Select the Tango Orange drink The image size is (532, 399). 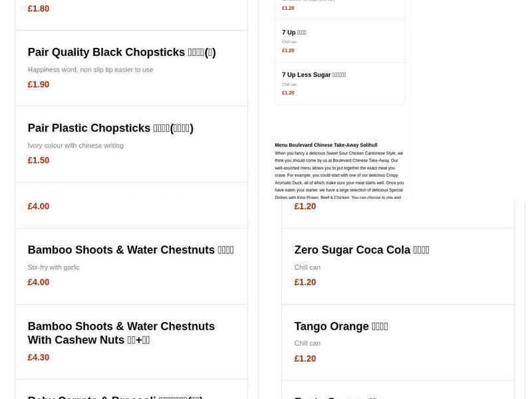(341, 327)
